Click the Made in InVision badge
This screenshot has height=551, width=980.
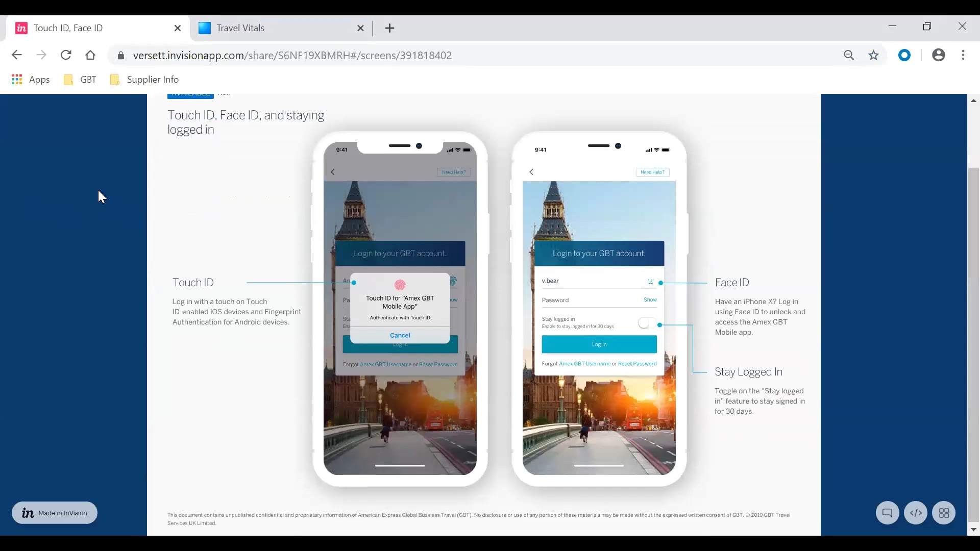coord(54,513)
